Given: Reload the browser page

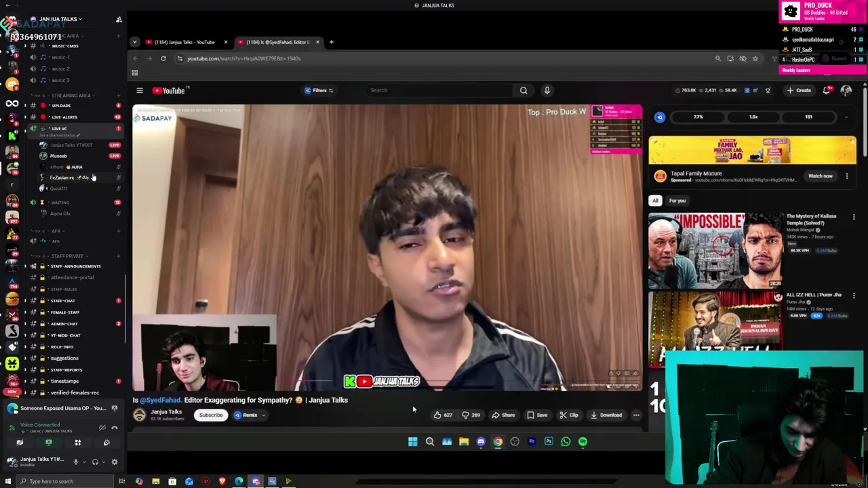Looking at the screenshot, I should coord(163,58).
